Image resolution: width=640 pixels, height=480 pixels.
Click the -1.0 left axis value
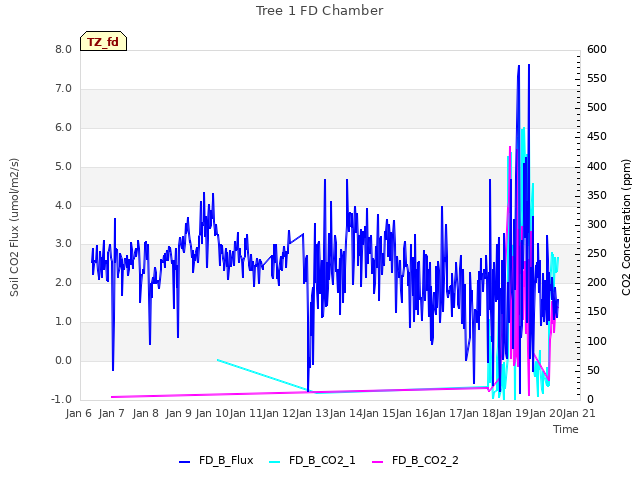61,399
